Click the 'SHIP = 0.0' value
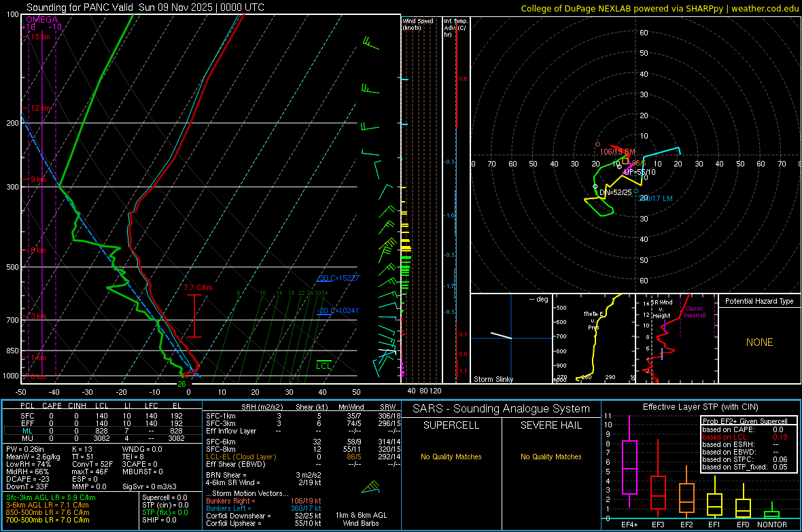 pyautogui.click(x=159, y=520)
